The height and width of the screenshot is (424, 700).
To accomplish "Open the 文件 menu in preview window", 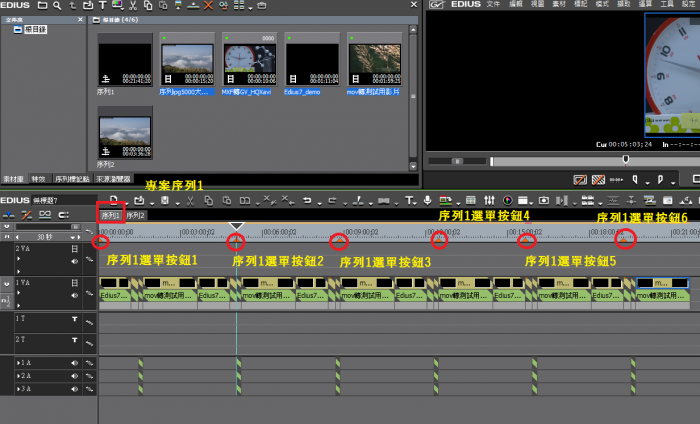I will click(x=495, y=5).
